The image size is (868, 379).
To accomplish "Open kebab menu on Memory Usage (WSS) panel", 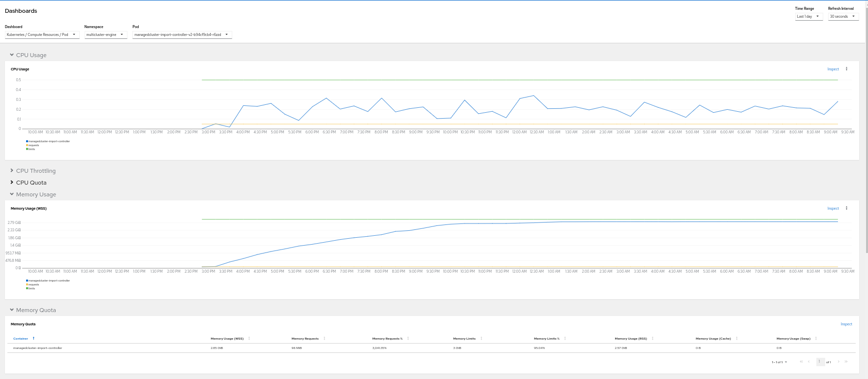I will [x=846, y=208].
